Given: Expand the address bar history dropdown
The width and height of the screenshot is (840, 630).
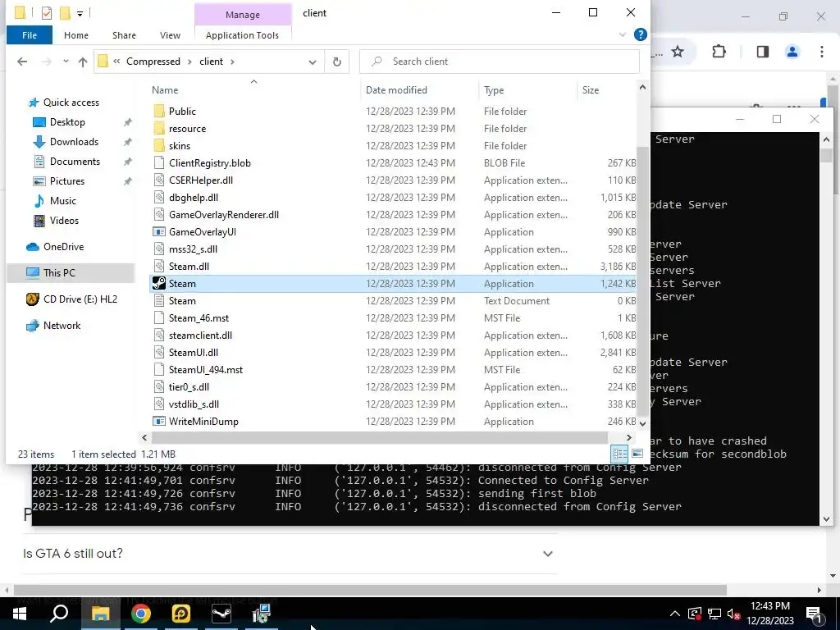Looking at the screenshot, I should coord(313,62).
